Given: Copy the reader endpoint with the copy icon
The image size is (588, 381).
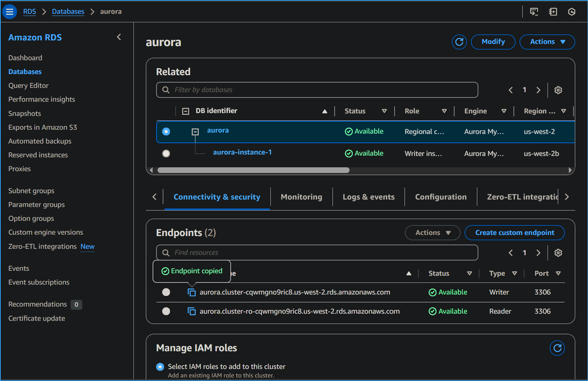Looking at the screenshot, I should coord(192,311).
